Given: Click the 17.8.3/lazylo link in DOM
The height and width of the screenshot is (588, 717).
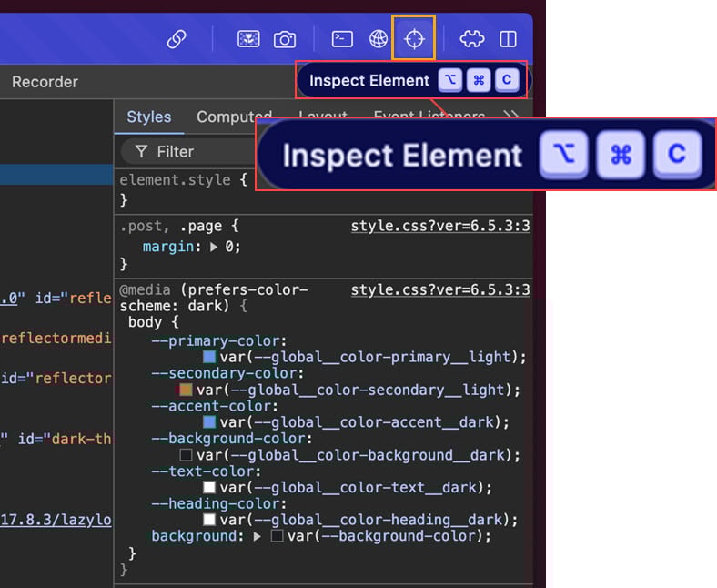Looking at the screenshot, I should click(x=56, y=520).
